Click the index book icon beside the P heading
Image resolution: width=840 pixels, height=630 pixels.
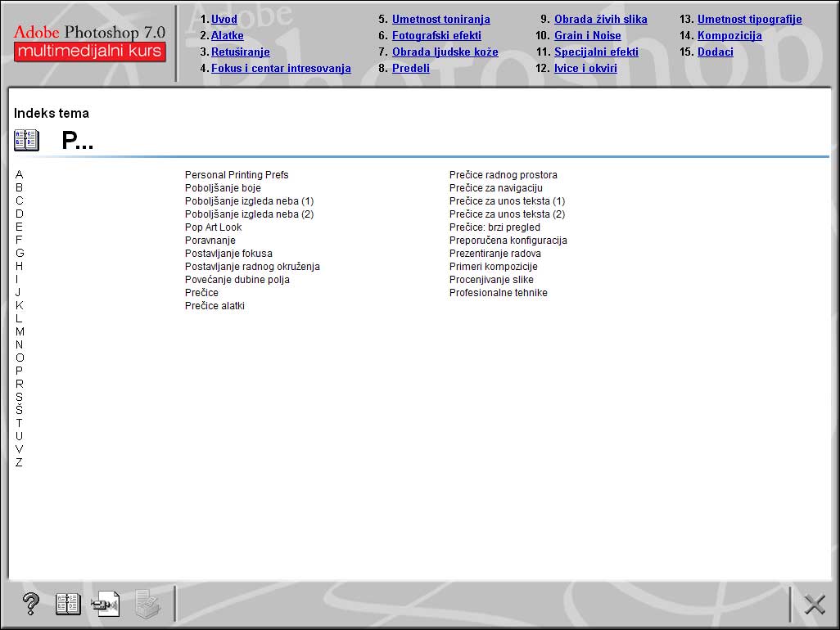tap(26, 140)
